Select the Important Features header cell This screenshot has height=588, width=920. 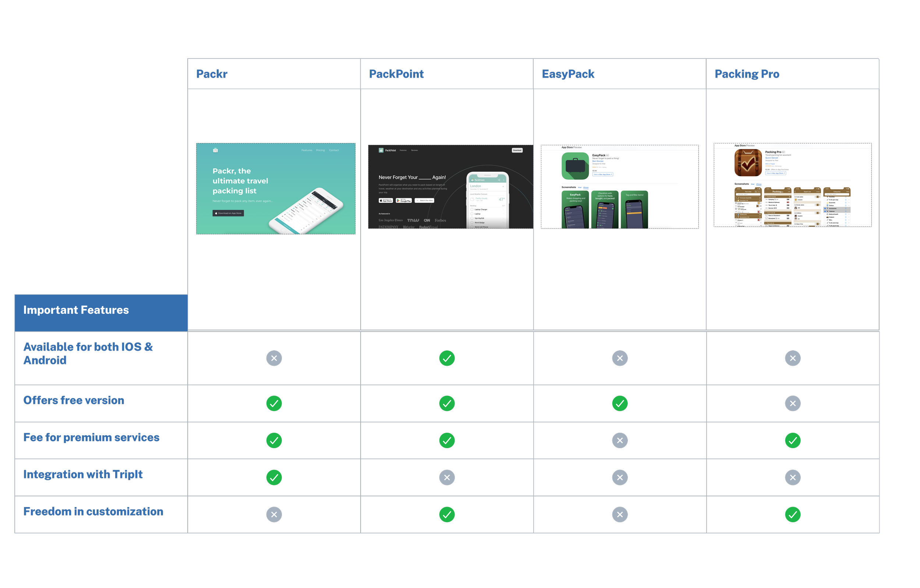101,312
